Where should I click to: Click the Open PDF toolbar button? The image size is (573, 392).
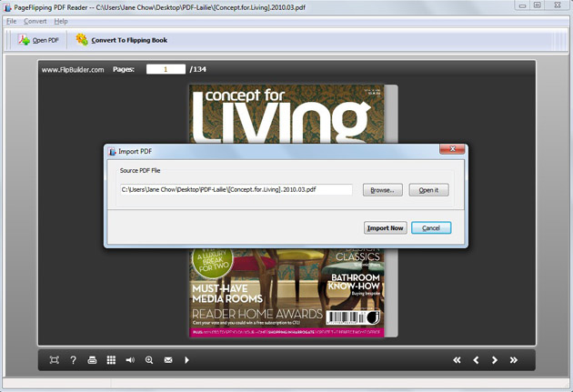click(x=38, y=40)
